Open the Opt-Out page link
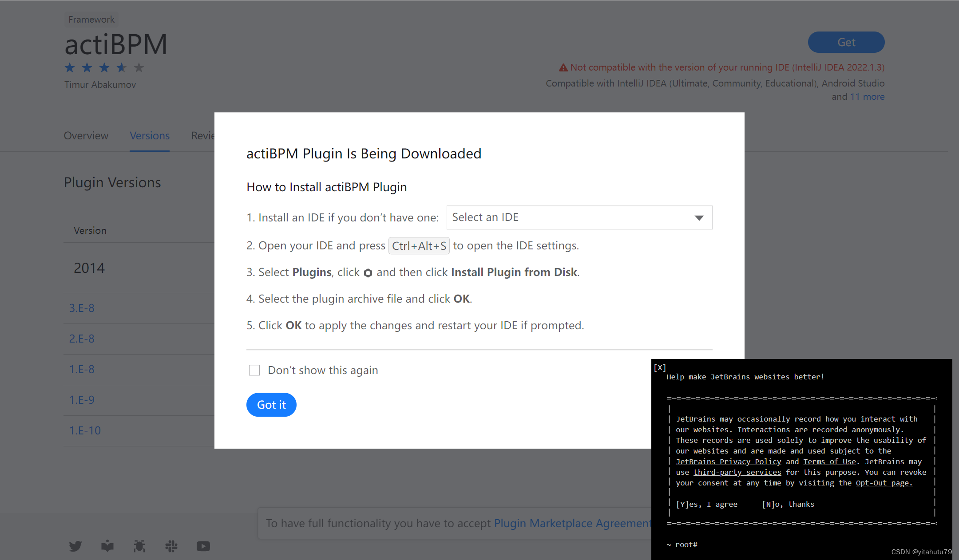This screenshot has width=959, height=560. [x=884, y=483]
